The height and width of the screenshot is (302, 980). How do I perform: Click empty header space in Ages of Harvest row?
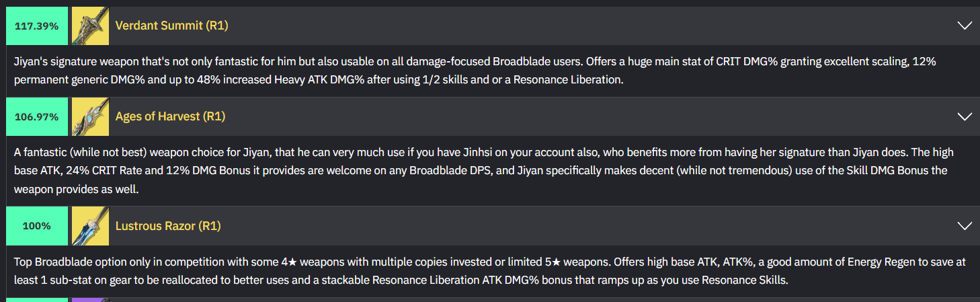[x=591, y=116]
